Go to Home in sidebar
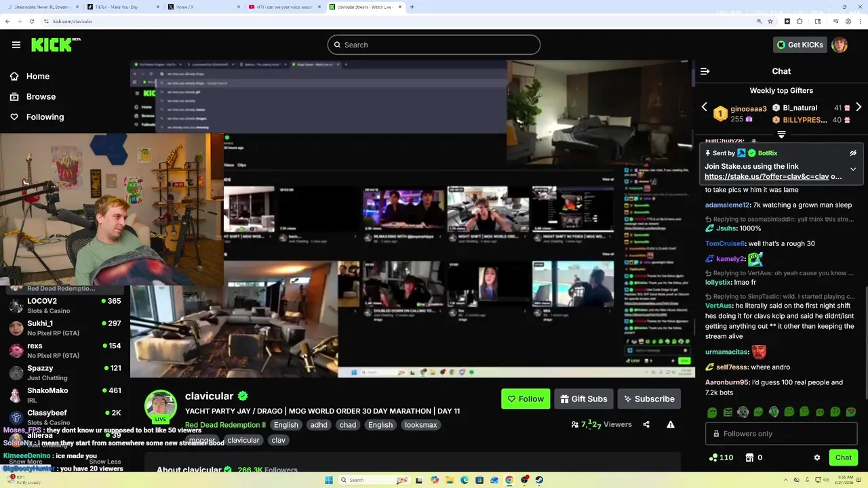The height and width of the screenshot is (488, 868). pos(30,77)
